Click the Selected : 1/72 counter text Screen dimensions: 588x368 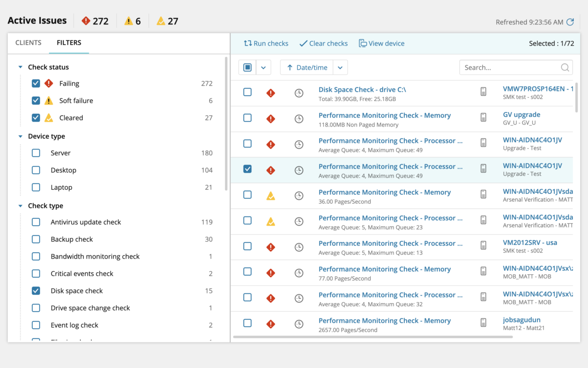tap(551, 43)
